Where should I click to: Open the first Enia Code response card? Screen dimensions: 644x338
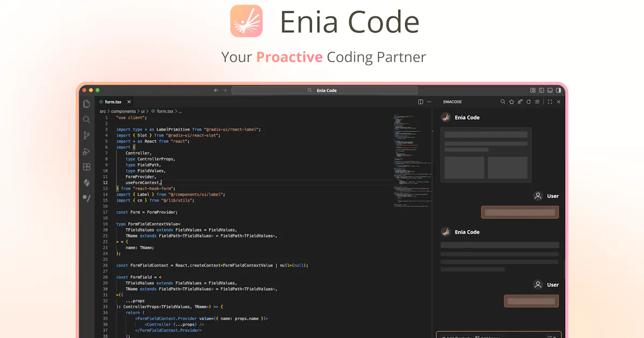(486, 155)
